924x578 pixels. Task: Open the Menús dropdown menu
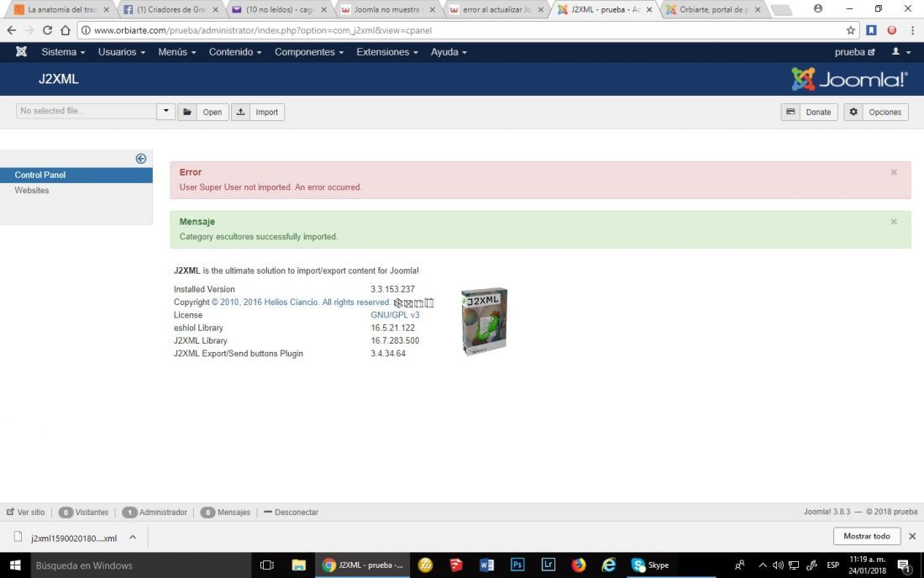(x=176, y=52)
